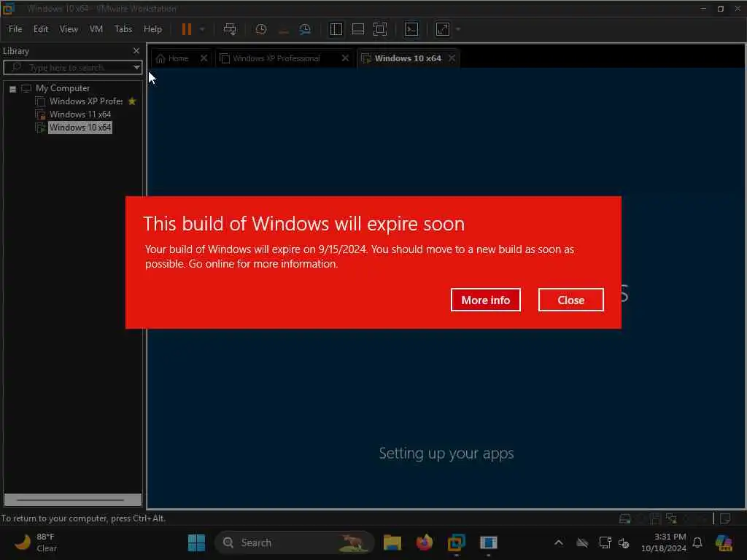Image resolution: width=747 pixels, height=560 pixels.
Task: Select Windows XP Professional in library tree
Action: (86, 101)
